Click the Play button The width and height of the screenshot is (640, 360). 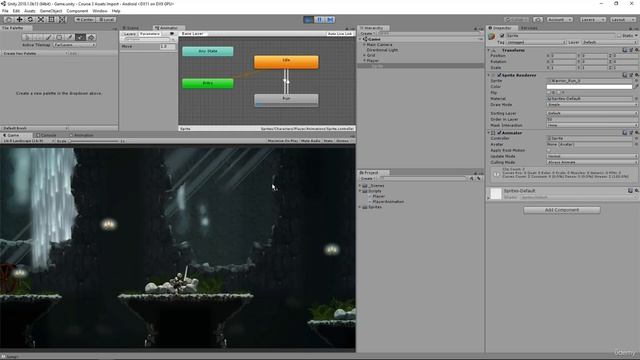(309, 19)
